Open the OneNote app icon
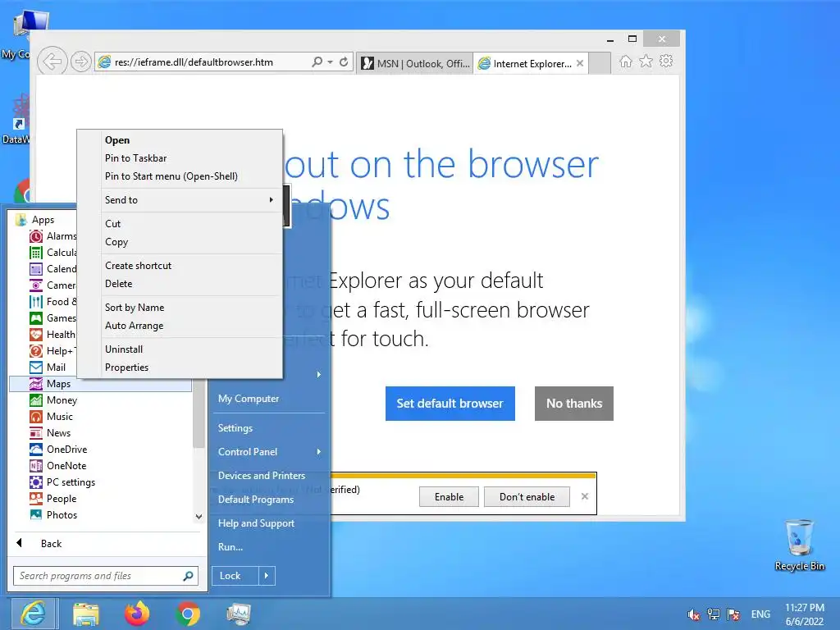 (36, 466)
